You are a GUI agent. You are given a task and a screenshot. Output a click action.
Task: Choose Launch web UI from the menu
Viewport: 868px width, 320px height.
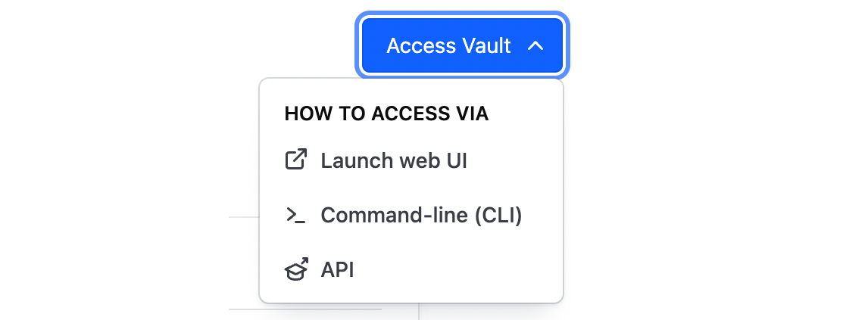[x=411, y=160]
